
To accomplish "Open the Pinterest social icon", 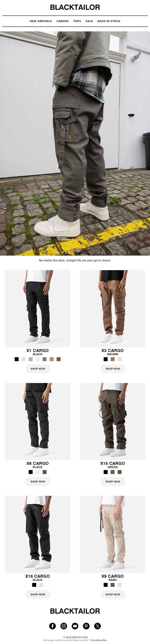I will (86, 626).
